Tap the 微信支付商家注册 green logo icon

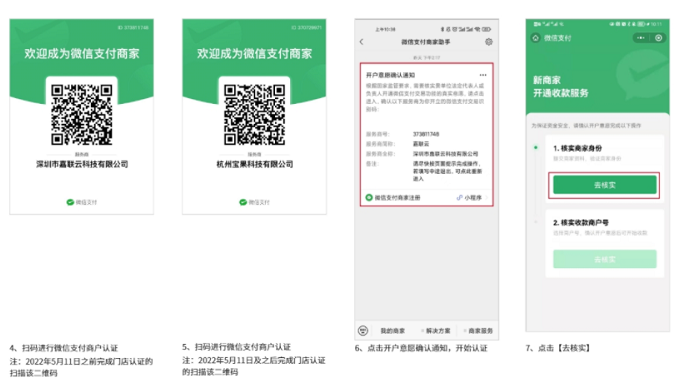point(369,197)
